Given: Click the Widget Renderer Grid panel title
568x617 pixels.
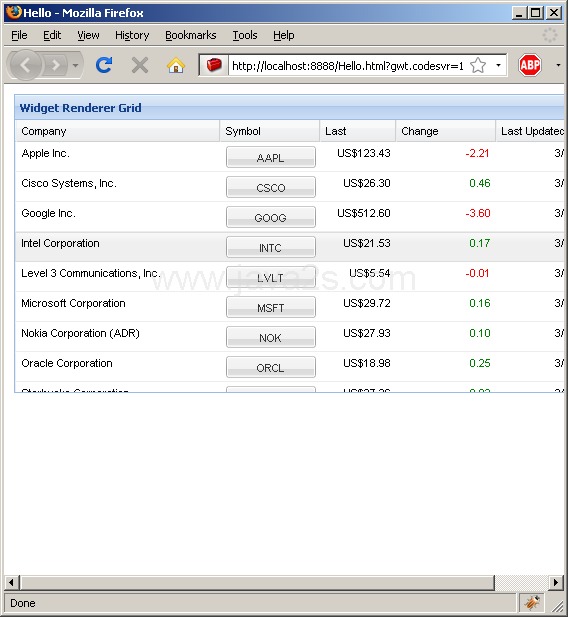Looking at the screenshot, I should (80, 108).
